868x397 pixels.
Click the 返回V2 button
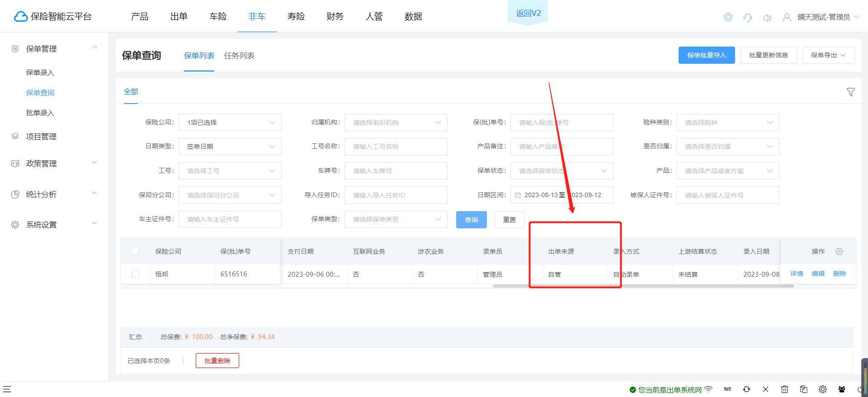pos(528,13)
